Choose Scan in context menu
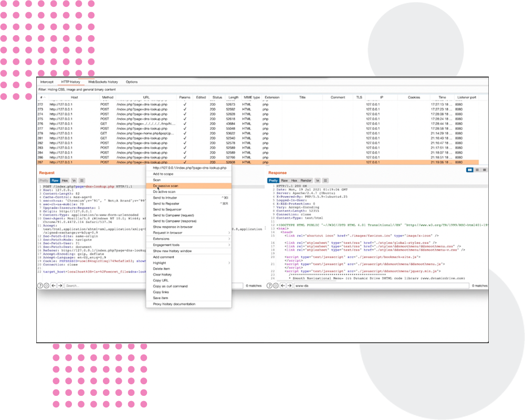525x420 pixels. (x=189, y=180)
